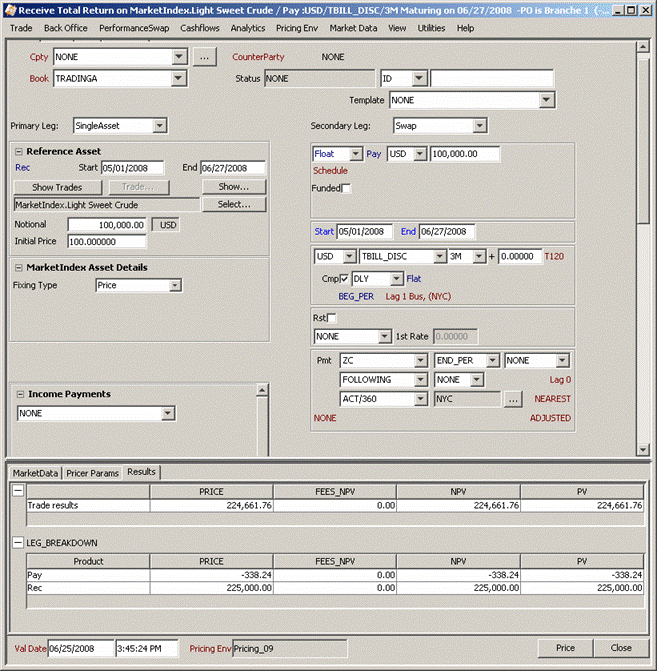The height and width of the screenshot is (671, 657).
Task: Open the ID type dropdown
Action: (419, 78)
